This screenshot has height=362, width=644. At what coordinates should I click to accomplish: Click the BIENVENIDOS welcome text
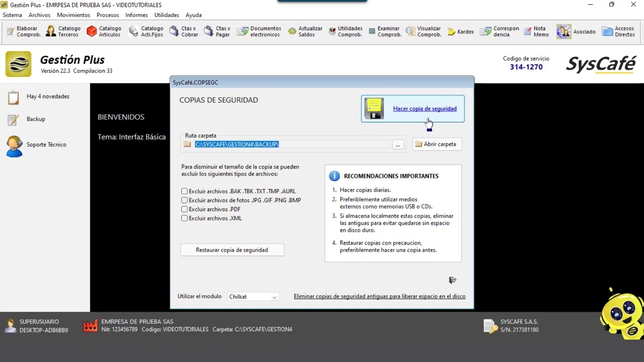coord(121,117)
